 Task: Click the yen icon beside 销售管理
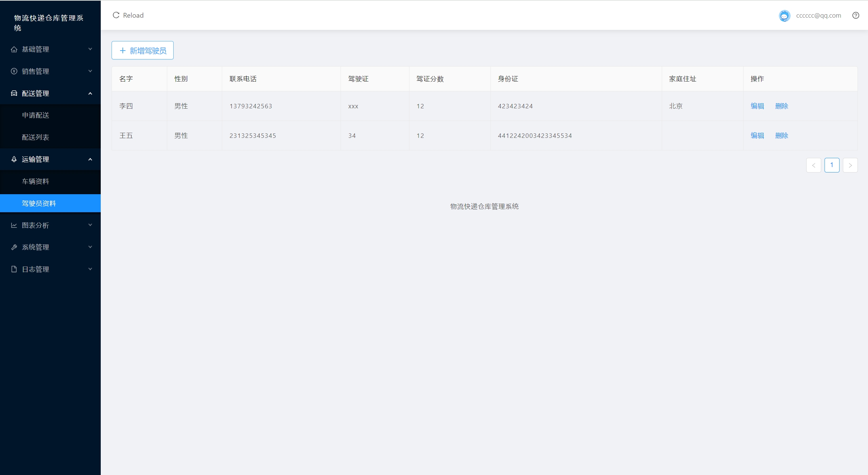tap(14, 71)
